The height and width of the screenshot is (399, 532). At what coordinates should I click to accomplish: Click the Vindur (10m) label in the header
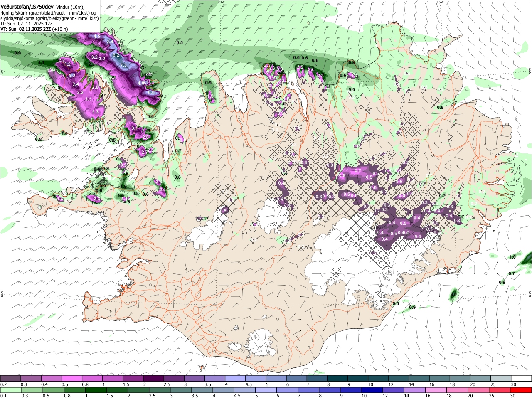(x=69, y=7)
